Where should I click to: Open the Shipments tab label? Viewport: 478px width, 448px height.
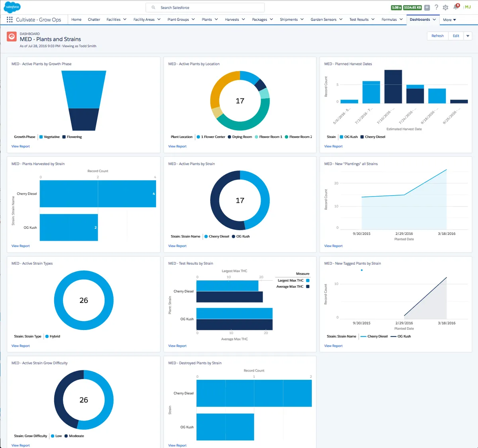pyautogui.click(x=289, y=20)
